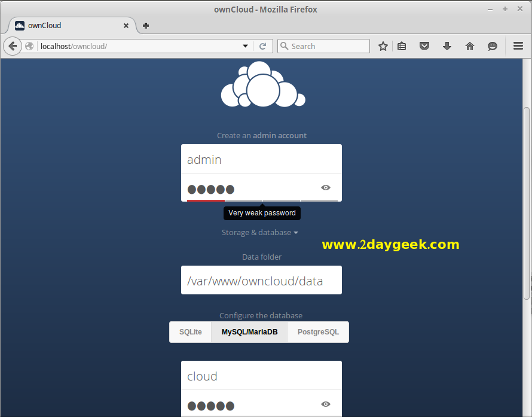The width and height of the screenshot is (532, 417).
Task: Click the password strength meter bar
Action: [x=262, y=200]
